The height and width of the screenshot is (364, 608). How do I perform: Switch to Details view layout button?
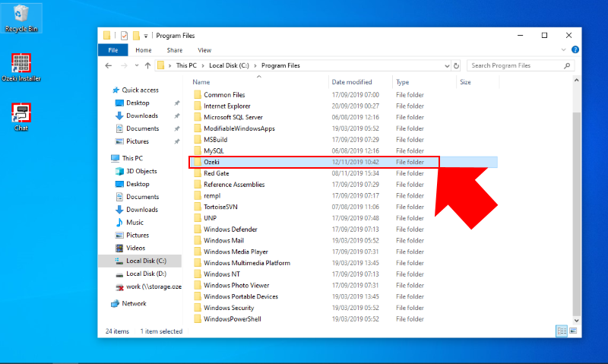pyautogui.click(x=562, y=331)
